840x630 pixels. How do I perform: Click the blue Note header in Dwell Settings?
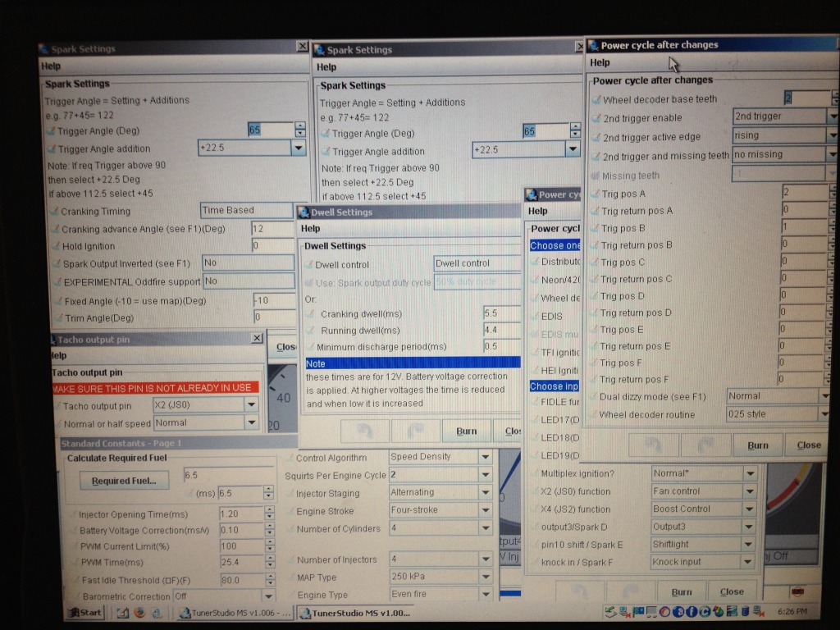coord(413,363)
